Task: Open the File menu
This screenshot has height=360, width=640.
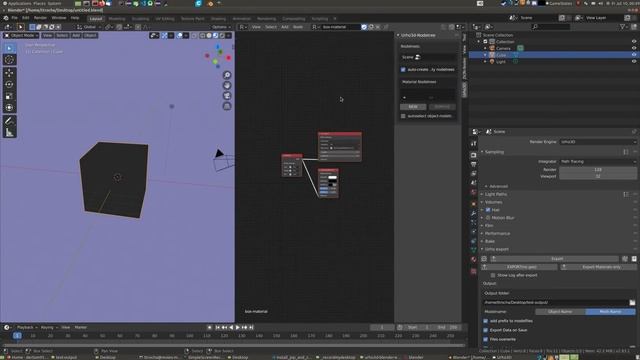Action: point(15,18)
